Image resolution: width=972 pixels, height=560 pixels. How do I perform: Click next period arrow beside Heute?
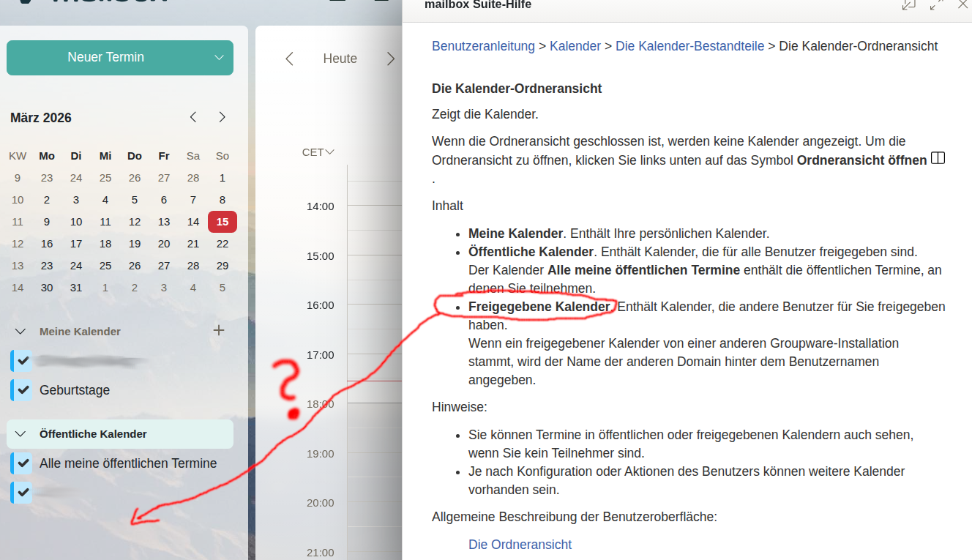tap(390, 59)
